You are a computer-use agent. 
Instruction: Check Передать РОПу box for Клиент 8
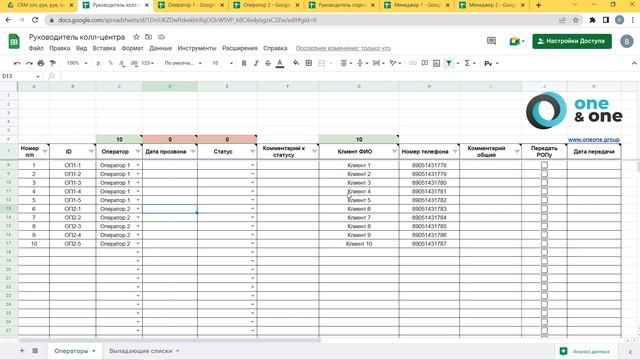544,226
